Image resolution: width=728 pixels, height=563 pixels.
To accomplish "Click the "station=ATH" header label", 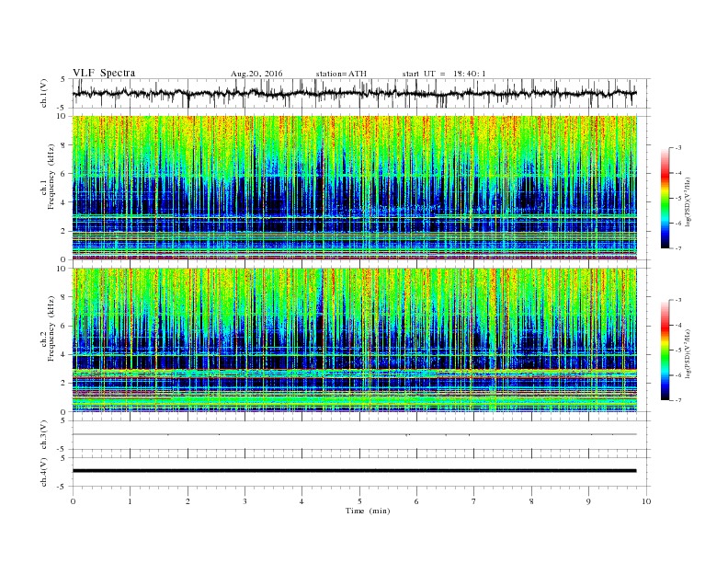I will coord(341,74).
